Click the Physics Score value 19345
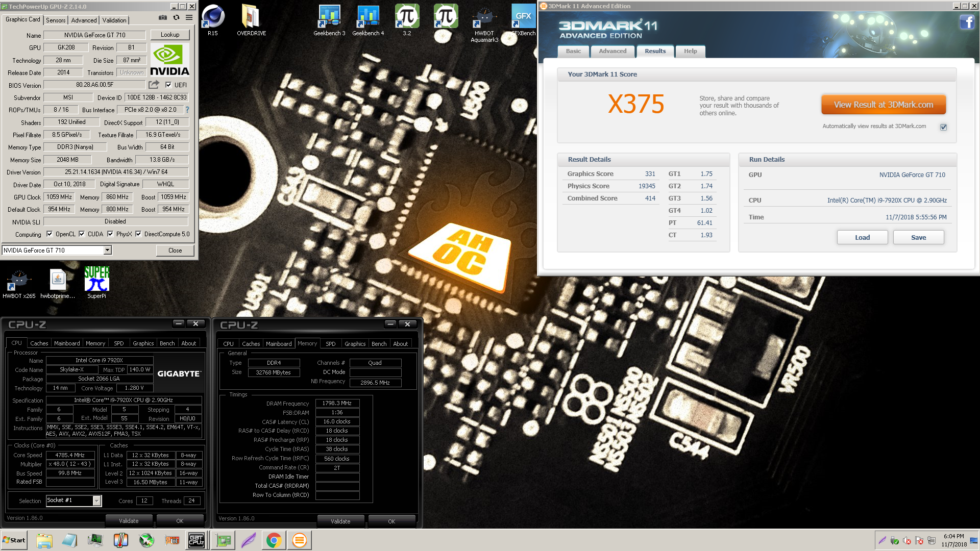This screenshot has width=980, height=551. coord(647,186)
